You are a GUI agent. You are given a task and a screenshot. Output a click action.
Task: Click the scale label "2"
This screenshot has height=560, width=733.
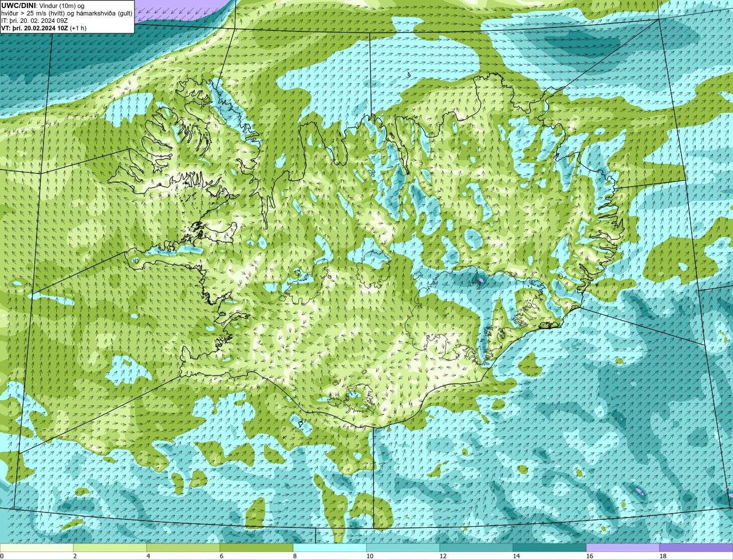point(75,556)
